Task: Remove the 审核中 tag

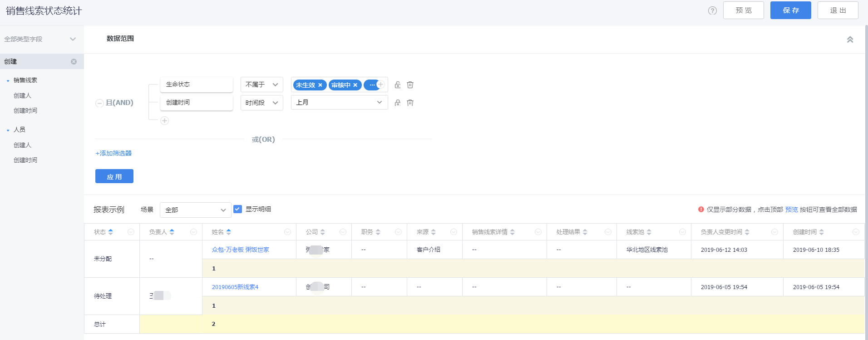Action: coord(355,85)
